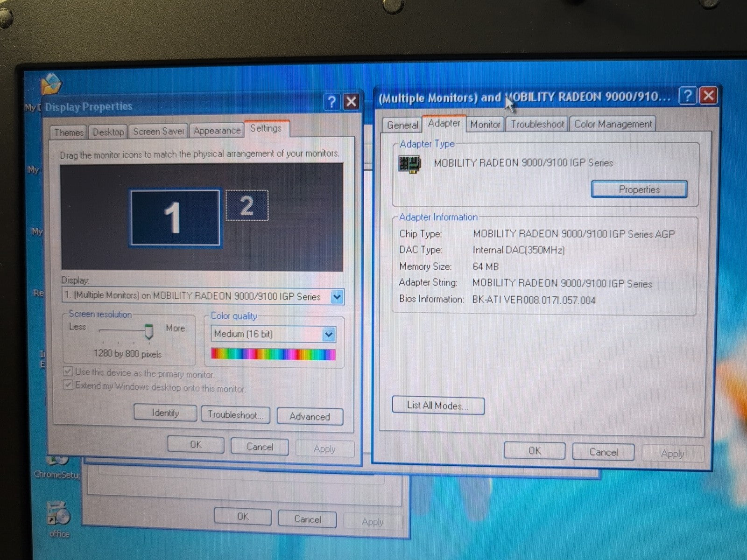Image resolution: width=747 pixels, height=560 pixels.
Task: Click the help question mark in Display Properties
Action: coord(331,102)
